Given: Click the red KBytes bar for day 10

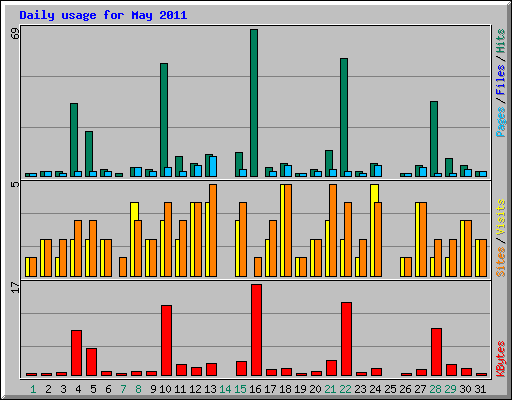Looking at the screenshot, I should coord(166,340).
